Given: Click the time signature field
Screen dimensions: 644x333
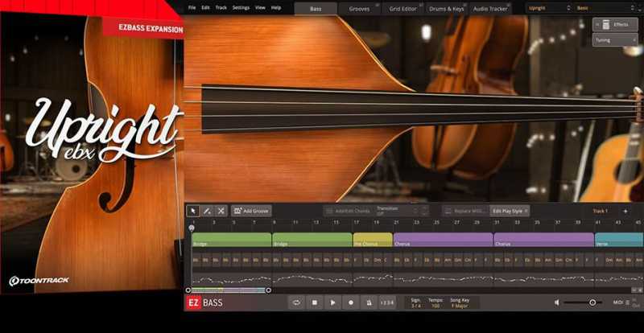Looking at the screenshot, I should click(x=415, y=303).
